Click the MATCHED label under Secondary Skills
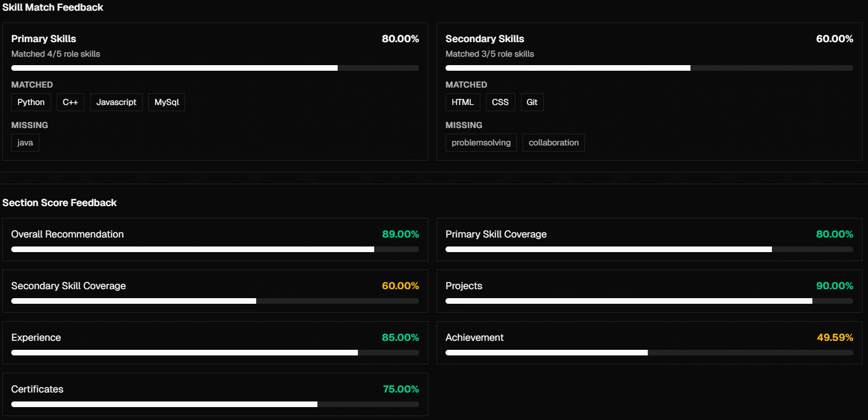Screen dimensions: 868x420 (466, 85)
